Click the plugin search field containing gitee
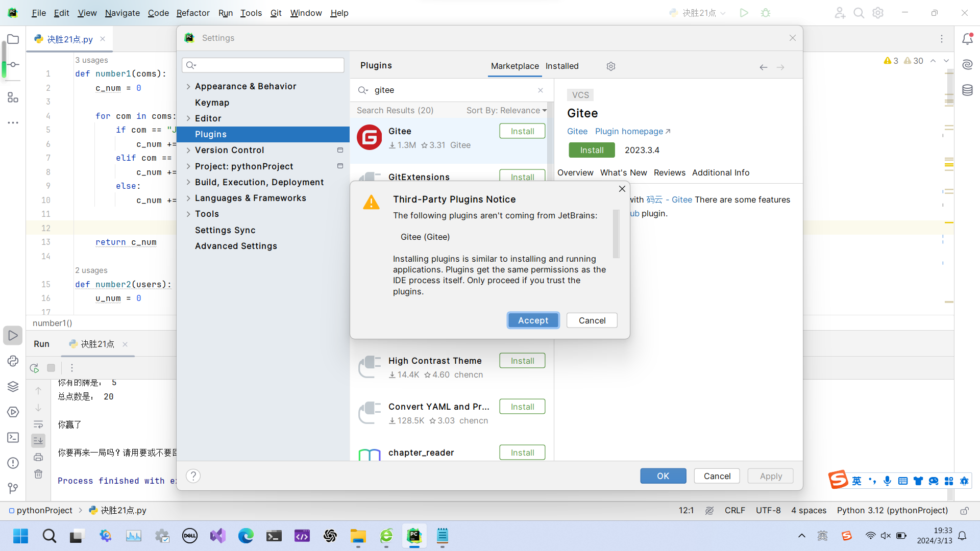The image size is (980, 551). 451,90
